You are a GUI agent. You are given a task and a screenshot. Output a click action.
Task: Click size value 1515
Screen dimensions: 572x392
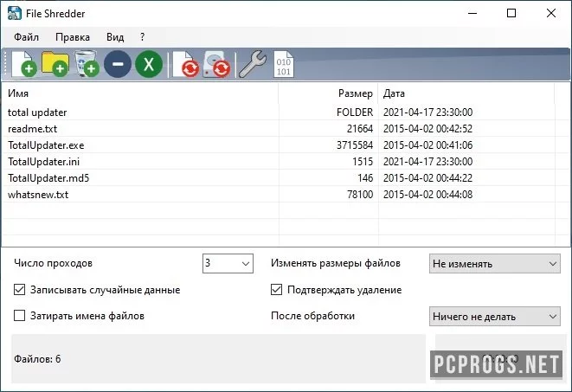coord(363,162)
